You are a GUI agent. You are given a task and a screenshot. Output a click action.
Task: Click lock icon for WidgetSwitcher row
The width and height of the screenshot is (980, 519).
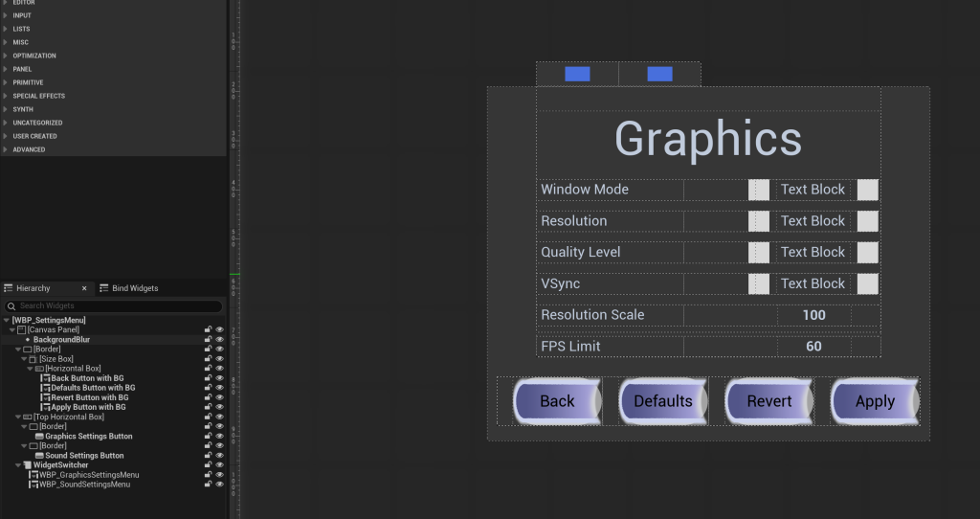point(208,465)
